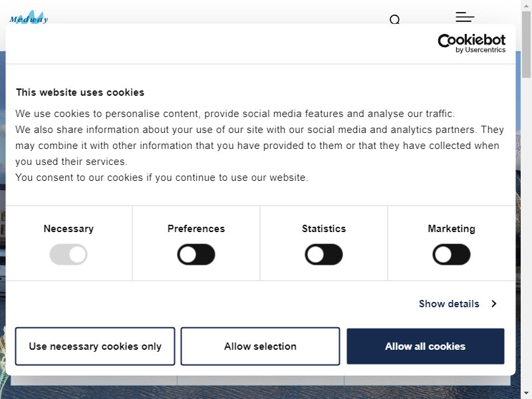
Task: Toggle the Necessary cookies switch
Action: click(68, 255)
